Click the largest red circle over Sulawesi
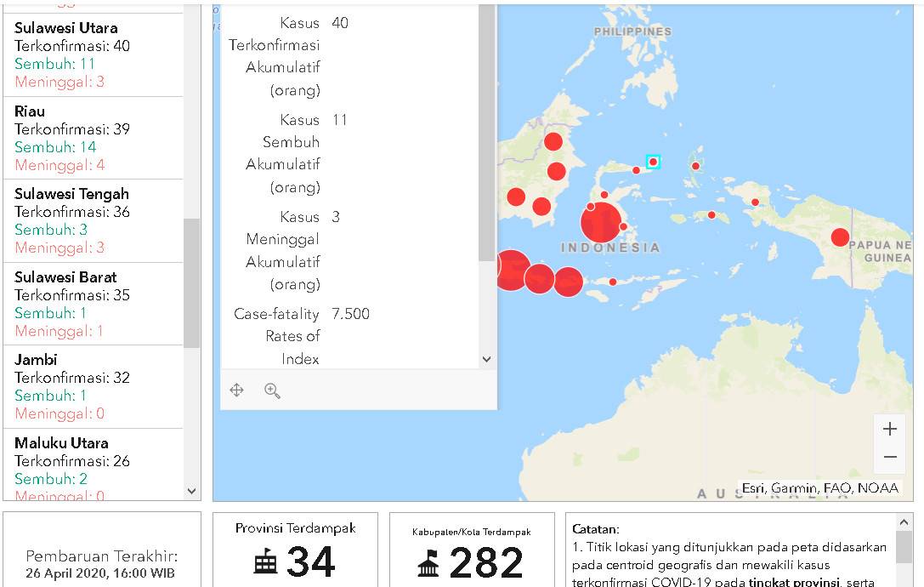 (x=601, y=223)
